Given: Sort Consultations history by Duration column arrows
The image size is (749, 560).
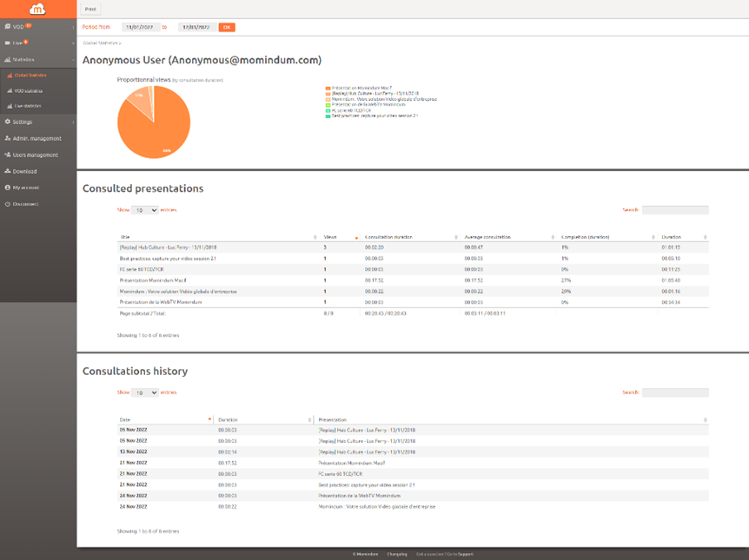Looking at the screenshot, I should pyautogui.click(x=309, y=419).
